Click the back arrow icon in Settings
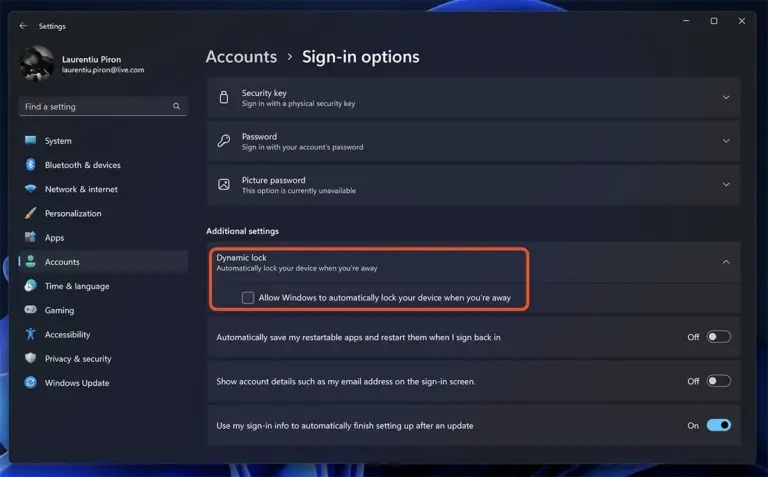The image size is (768, 477). pos(23,26)
